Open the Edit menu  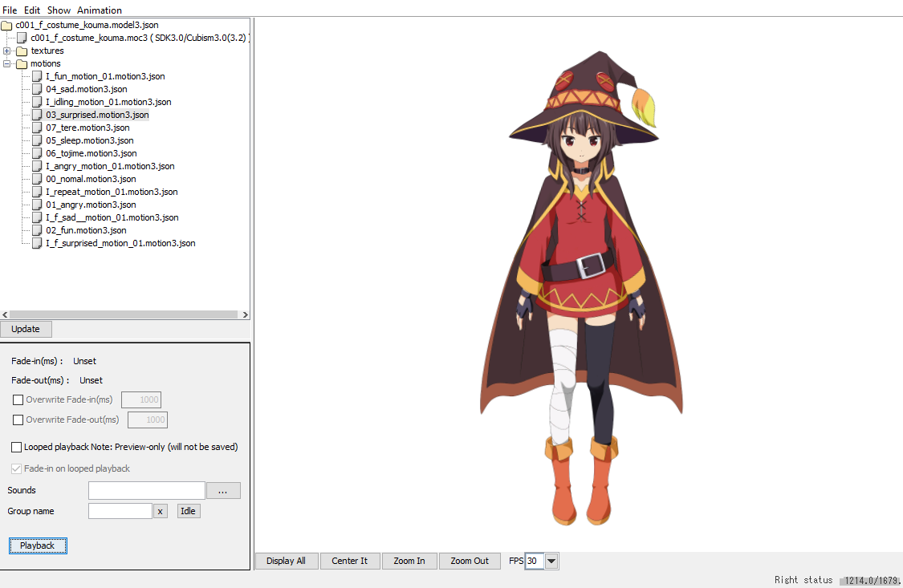tap(32, 10)
